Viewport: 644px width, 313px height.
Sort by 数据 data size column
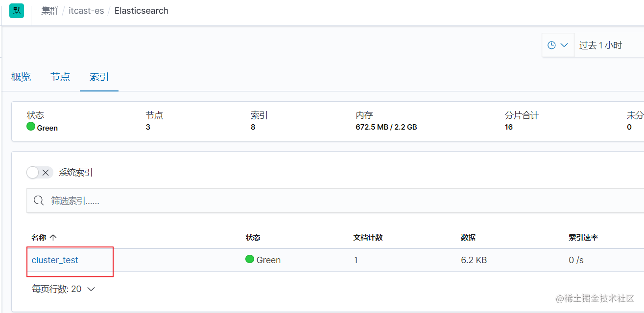468,238
